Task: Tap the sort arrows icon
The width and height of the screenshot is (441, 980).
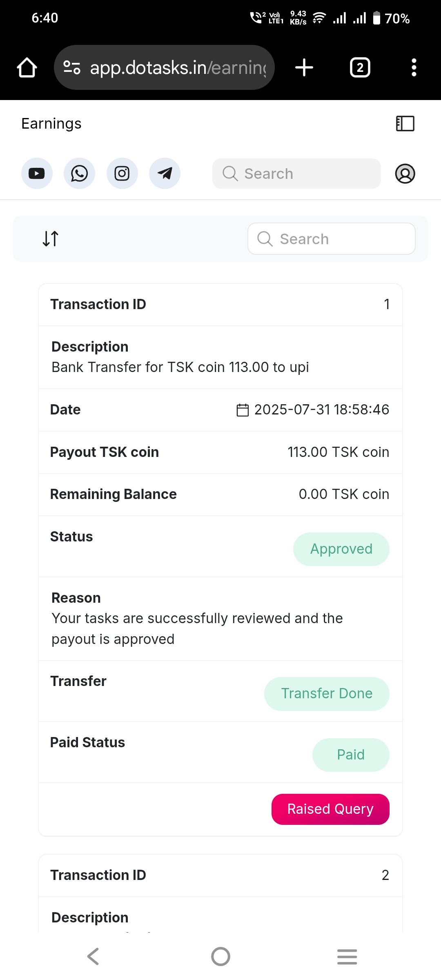Action: [x=51, y=238]
